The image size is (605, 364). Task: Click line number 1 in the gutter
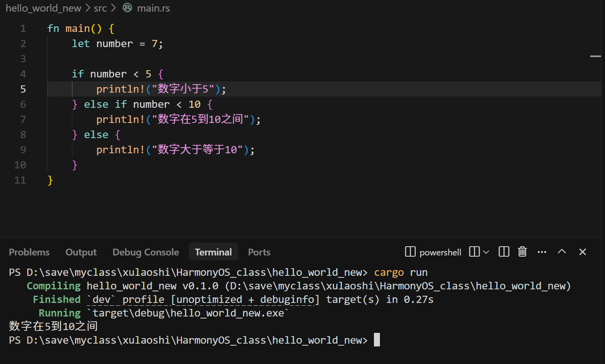tap(23, 29)
